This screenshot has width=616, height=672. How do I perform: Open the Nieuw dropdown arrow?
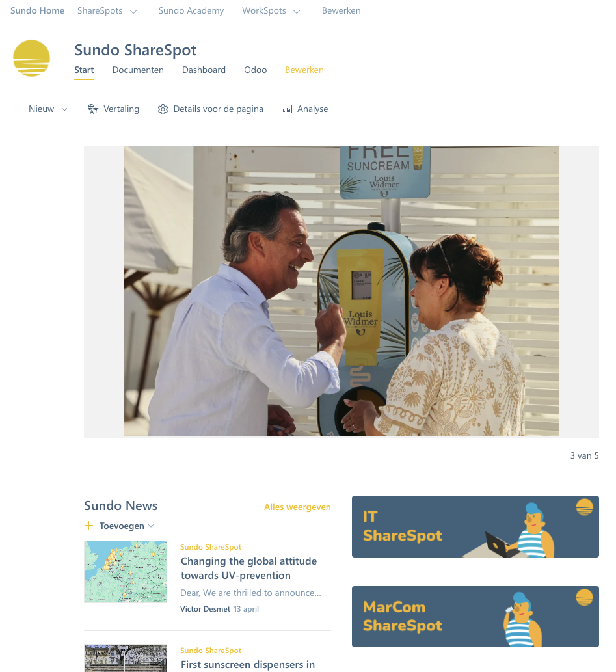tap(65, 109)
